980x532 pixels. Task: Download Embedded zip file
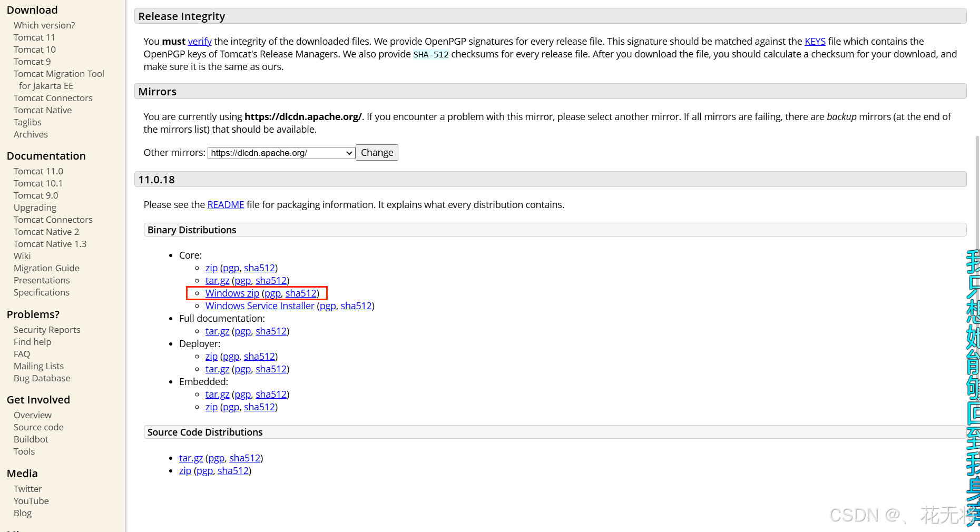(211, 407)
